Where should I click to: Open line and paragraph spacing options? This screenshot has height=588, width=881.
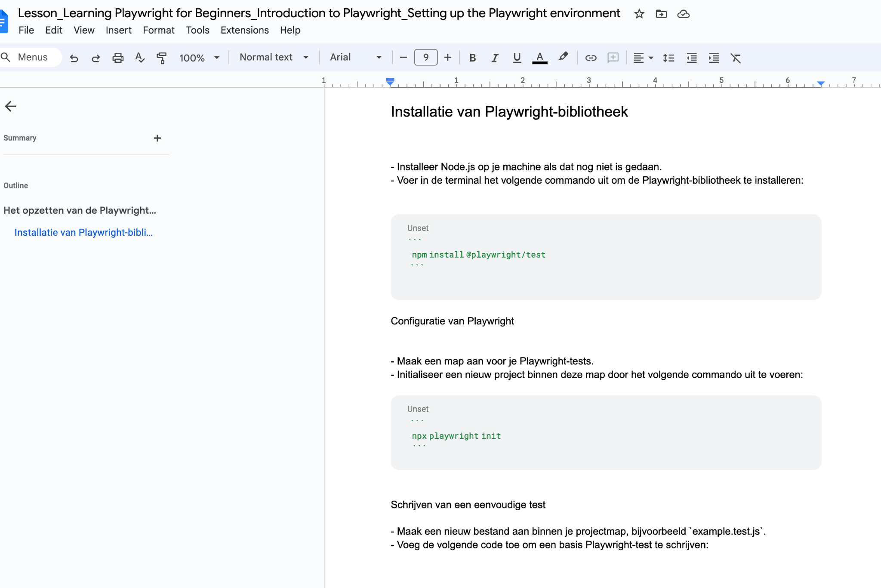coord(668,58)
